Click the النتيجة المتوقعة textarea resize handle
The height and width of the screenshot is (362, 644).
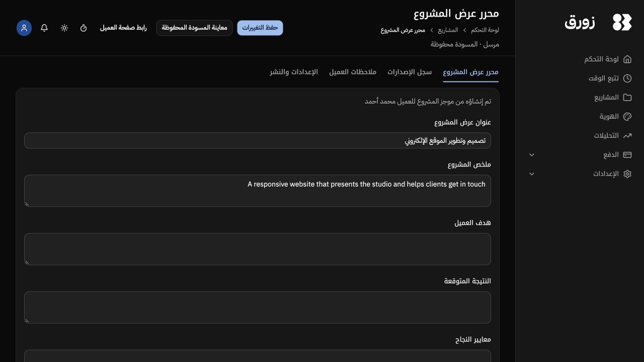coord(27,320)
